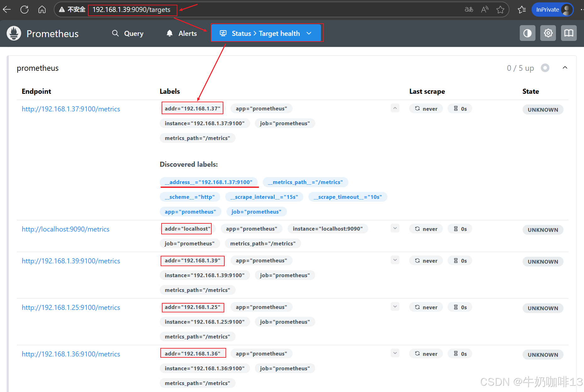Collapse discovered labels for 192.168.1.37 target
The image size is (584, 392).
click(395, 108)
